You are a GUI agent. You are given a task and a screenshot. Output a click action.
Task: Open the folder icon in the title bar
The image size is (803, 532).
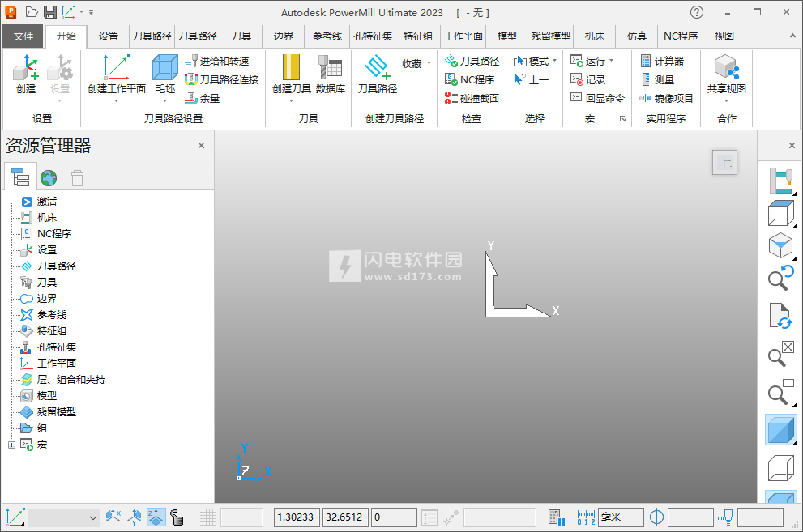(32, 12)
